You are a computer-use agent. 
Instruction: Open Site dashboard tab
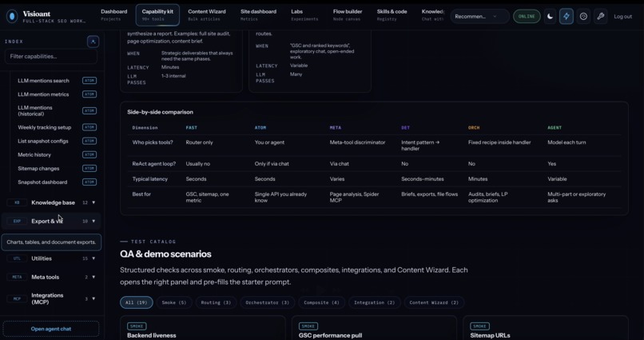(x=258, y=15)
